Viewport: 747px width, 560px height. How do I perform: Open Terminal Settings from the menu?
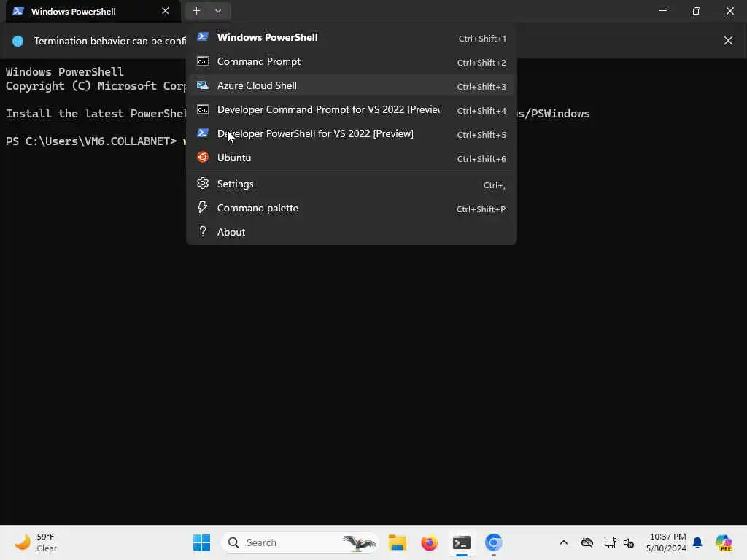click(351, 184)
